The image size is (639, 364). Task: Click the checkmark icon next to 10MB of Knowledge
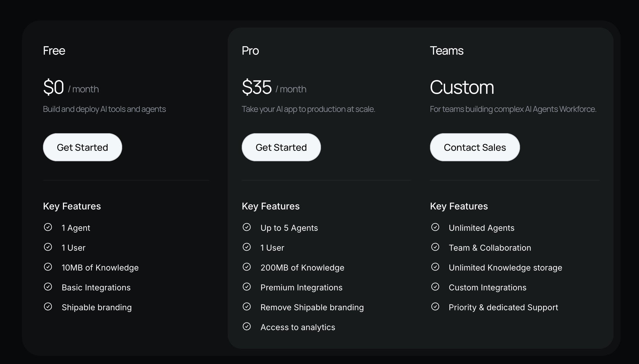(48, 267)
